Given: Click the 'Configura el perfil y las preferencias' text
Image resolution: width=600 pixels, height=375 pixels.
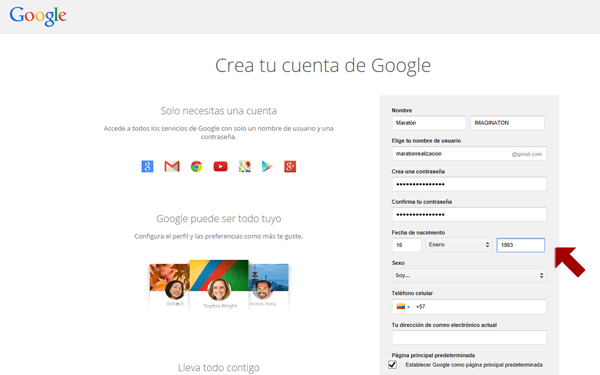Looking at the screenshot, I should [x=218, y=236].
